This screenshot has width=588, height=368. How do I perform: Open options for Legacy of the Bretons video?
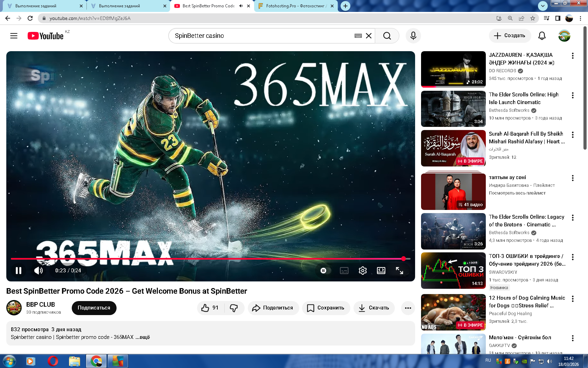pos(573,218)
